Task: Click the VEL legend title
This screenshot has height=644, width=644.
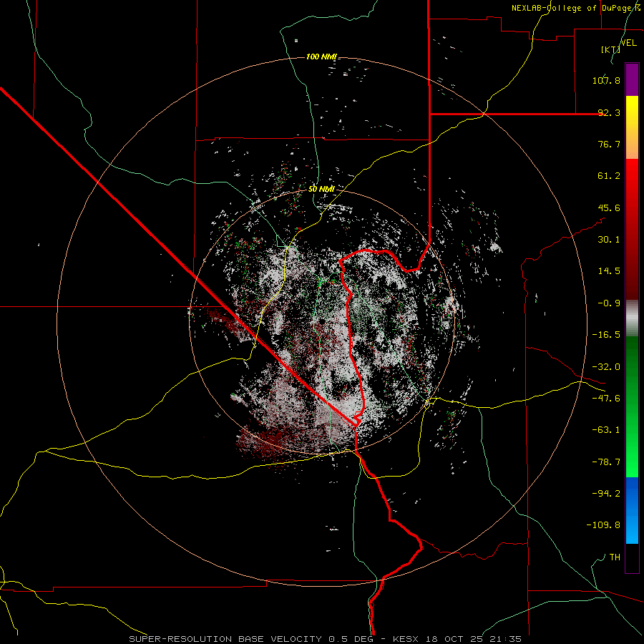Action: (628, 43)
